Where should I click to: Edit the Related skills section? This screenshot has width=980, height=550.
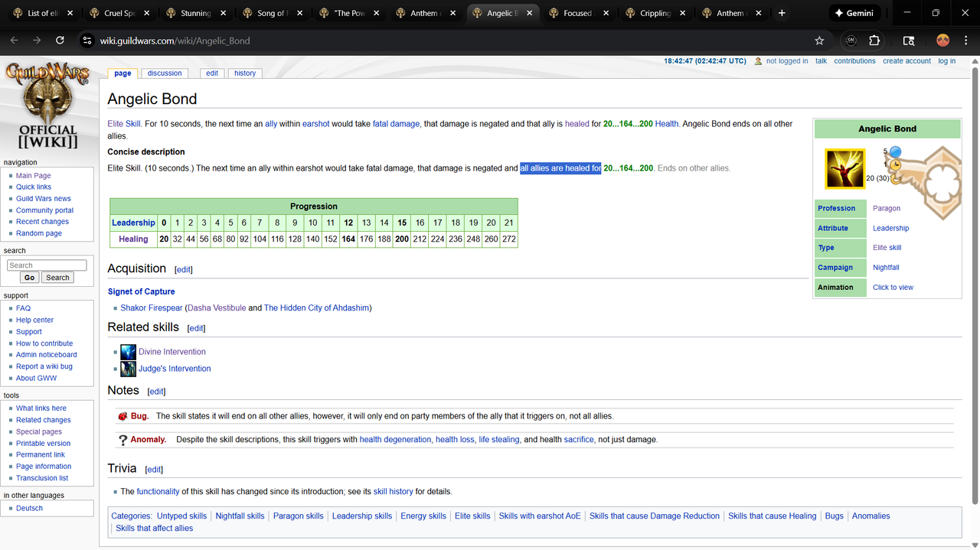click(x=197, y=328)
